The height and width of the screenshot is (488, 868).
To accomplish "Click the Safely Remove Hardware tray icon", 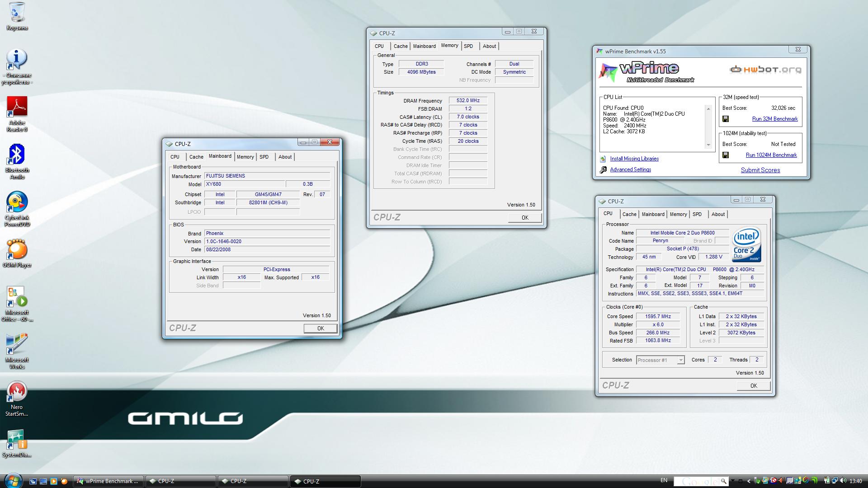I will pos(757,481).
